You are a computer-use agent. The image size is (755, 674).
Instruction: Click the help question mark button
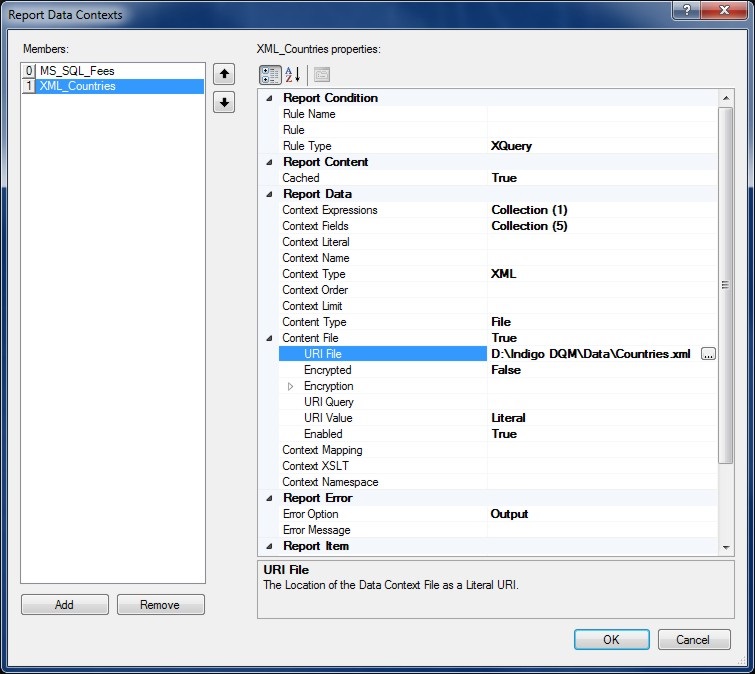coord(685,10)
